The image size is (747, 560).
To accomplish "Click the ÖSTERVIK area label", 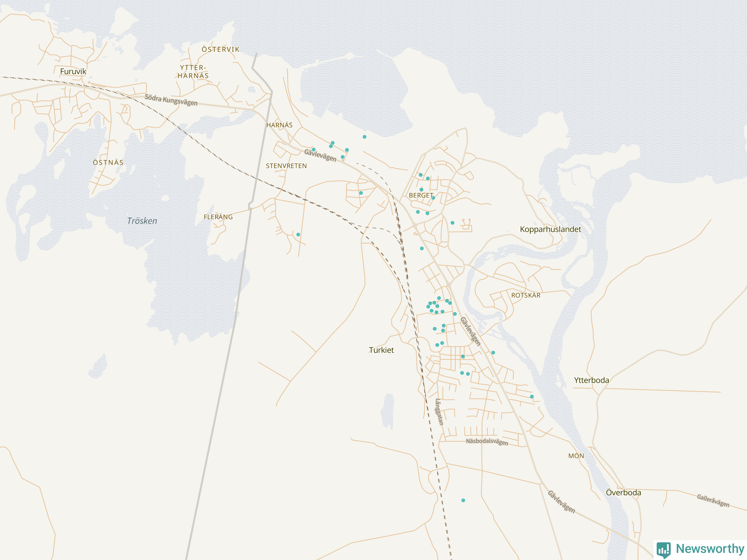I will 221,49.
